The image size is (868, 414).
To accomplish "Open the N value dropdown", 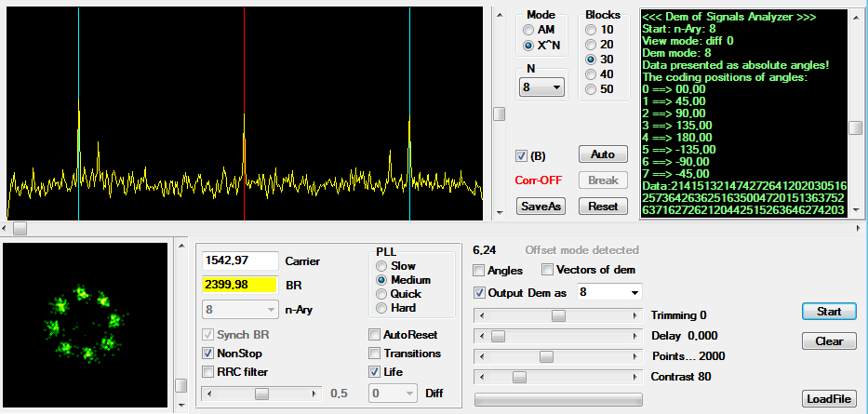I will click(x=541, y=87).
